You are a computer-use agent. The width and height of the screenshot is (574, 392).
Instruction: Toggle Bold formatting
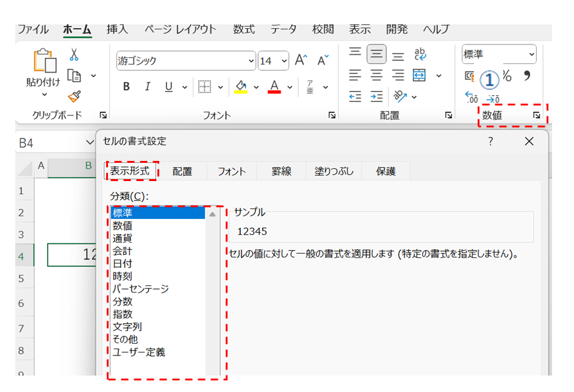126,87
